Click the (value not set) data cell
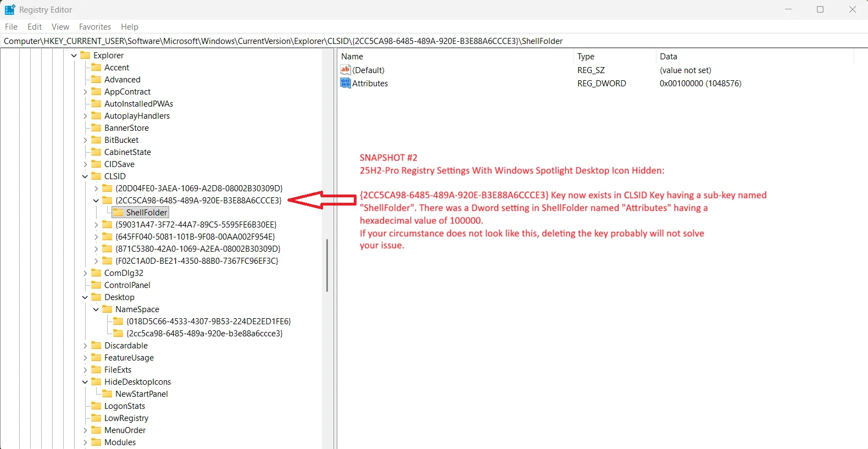 pos(686,70)
